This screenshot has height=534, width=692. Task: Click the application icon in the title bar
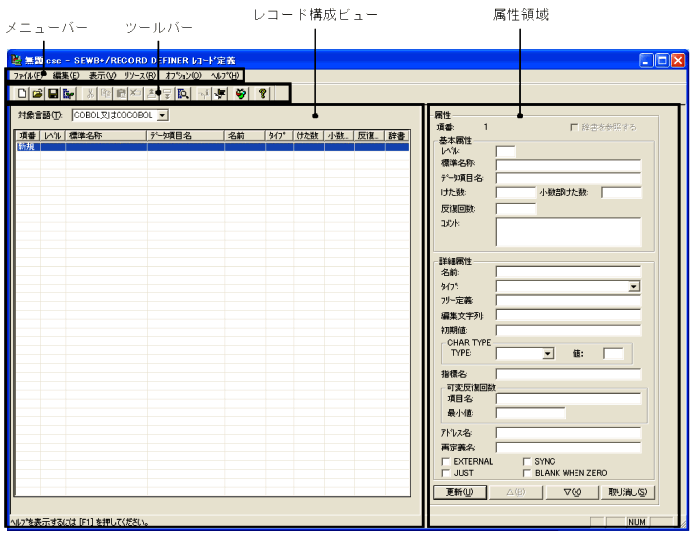17,60
